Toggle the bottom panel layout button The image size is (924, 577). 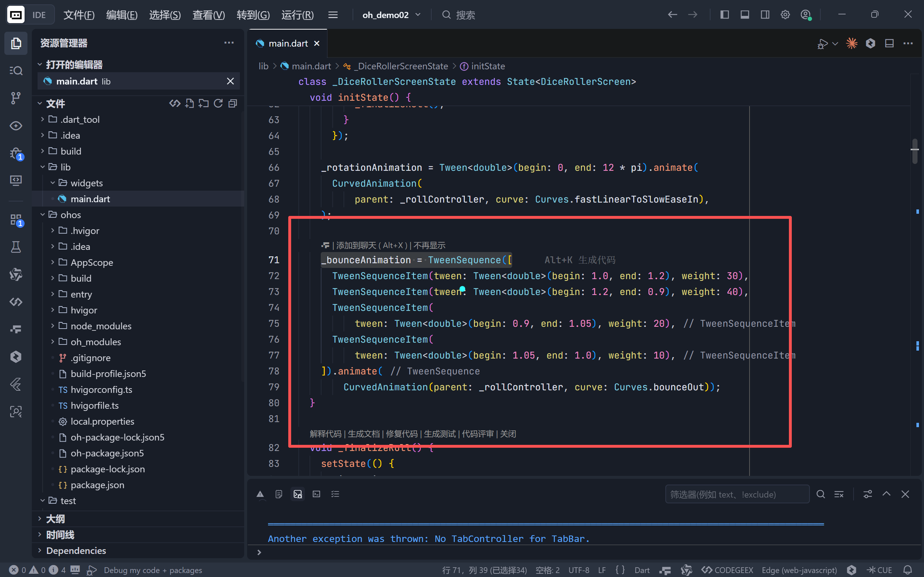point(744,15)
